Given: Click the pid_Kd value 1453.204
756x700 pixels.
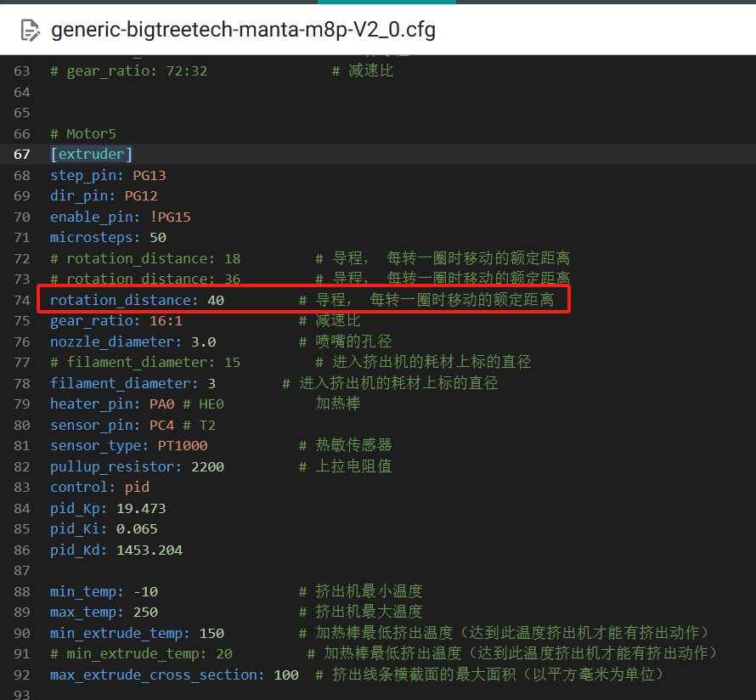Looking at the screenshot, I should pos(149,550).
